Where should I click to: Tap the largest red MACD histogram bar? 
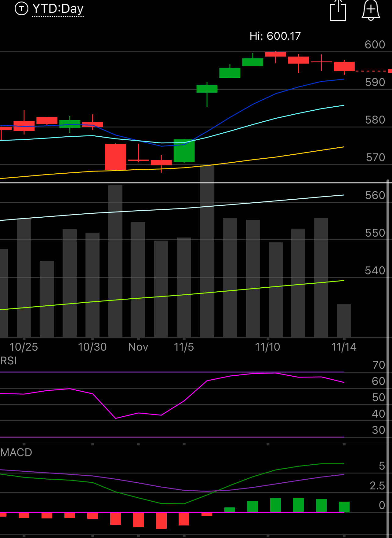pos(161,521)
